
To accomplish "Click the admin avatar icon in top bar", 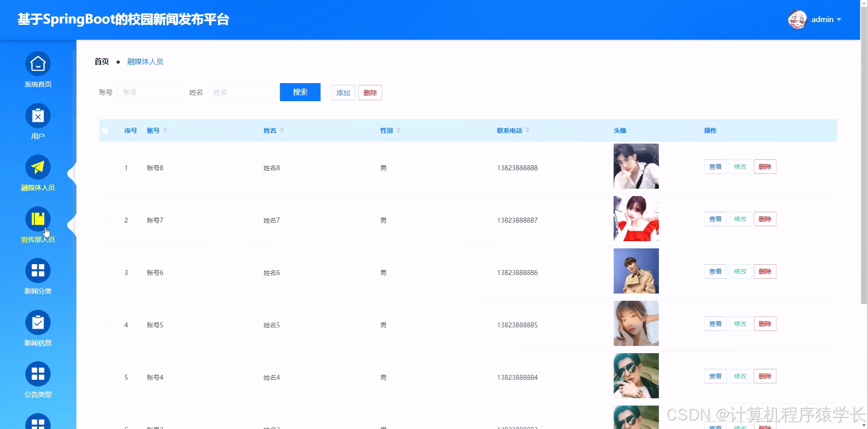I will (797, 19).
